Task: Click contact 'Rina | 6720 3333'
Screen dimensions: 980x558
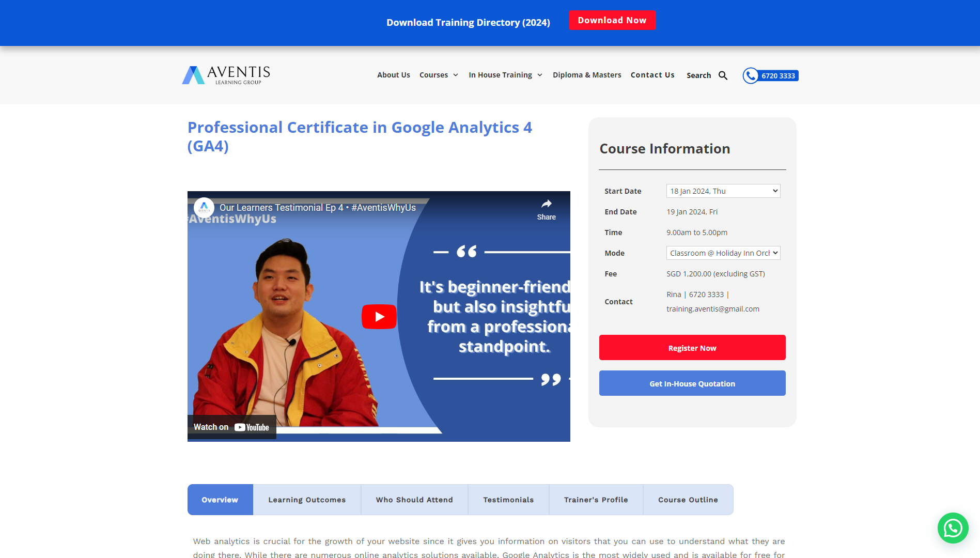Action: click(x=695, y=295)
